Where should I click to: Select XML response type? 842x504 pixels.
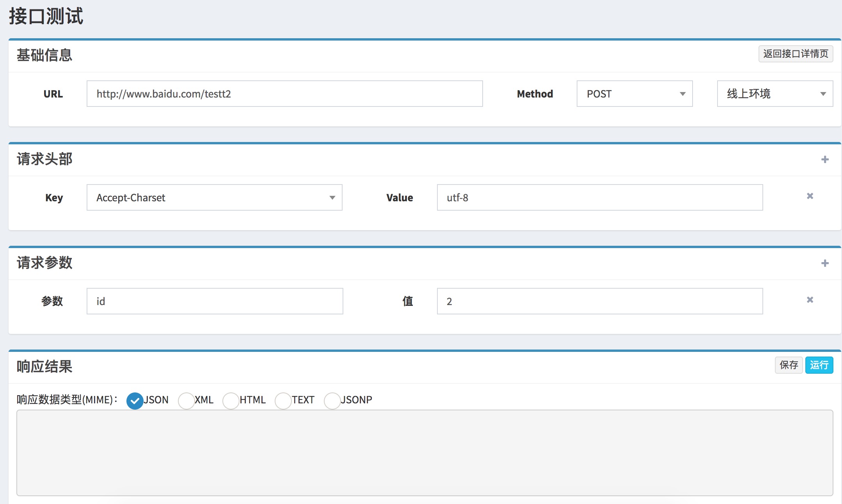pyautogui.click(x=186, y=401)
